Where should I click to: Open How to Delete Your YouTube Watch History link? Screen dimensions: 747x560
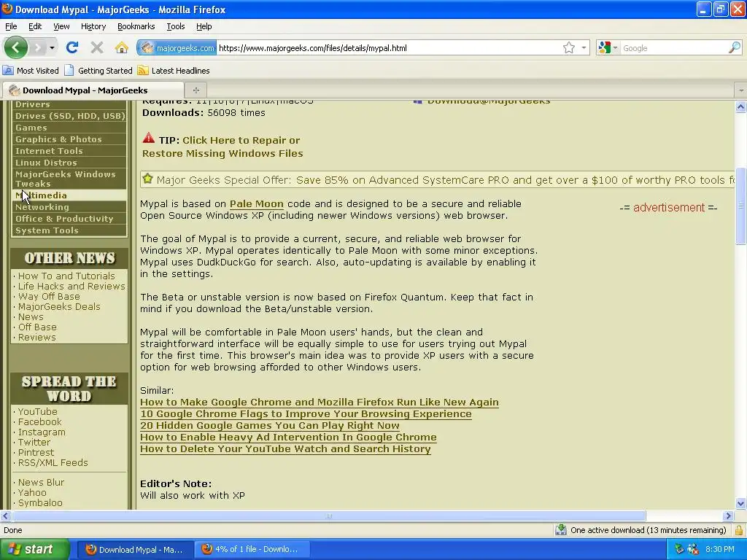285,449
